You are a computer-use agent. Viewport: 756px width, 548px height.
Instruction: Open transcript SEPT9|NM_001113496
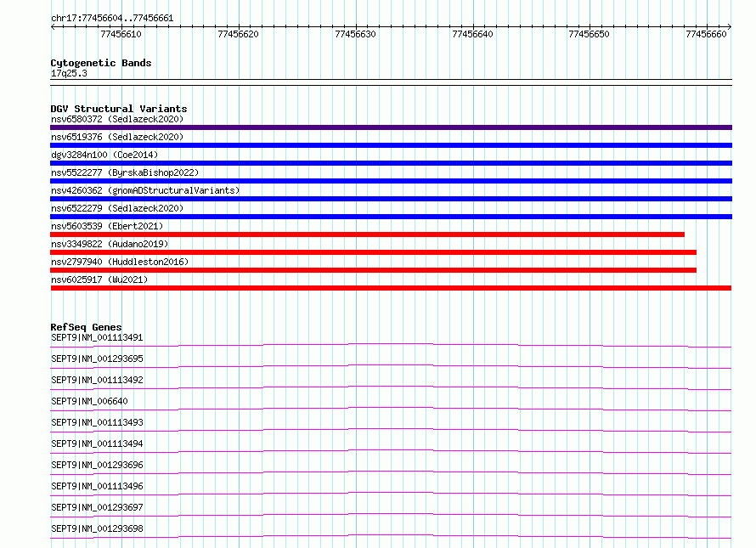click(97, 486)
